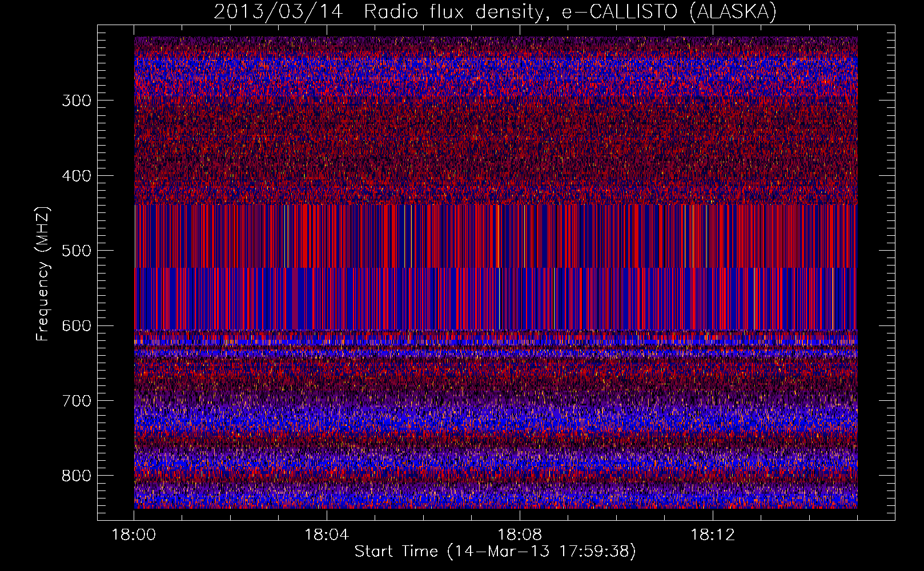This screenshot has width=924, height=571.
Task: Click the 18:00 time tick label
Action: tap(134, 535)
